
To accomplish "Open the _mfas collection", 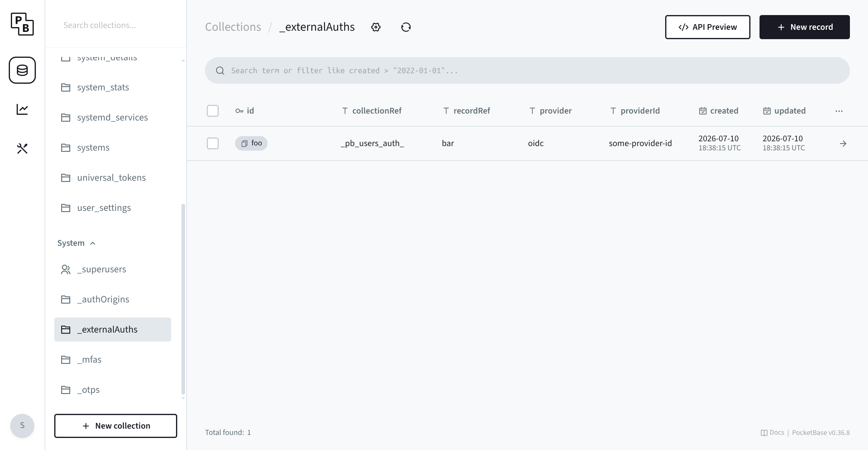I will [x=112, y=360].
